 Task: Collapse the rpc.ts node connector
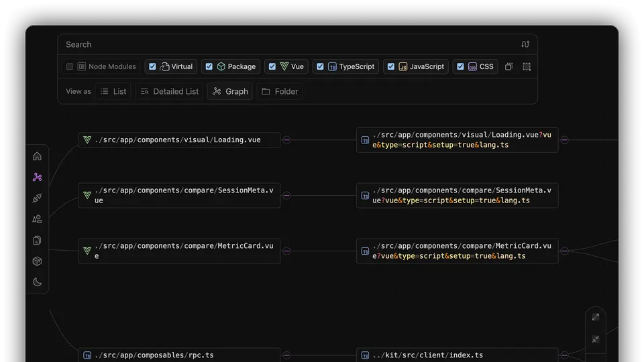point(286,355)
